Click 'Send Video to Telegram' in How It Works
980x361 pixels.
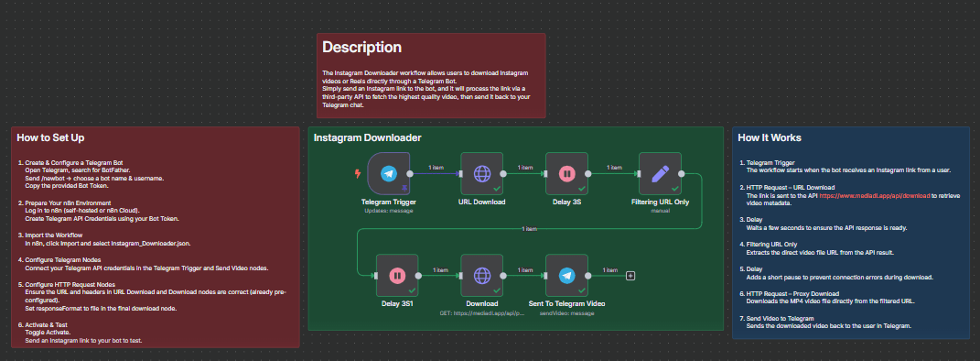click(x=781, y=318)
